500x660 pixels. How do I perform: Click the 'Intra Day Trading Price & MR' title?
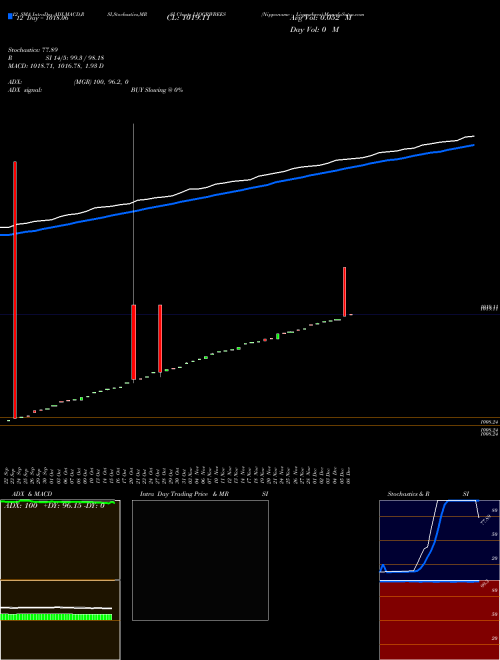[x=184, y=494]
